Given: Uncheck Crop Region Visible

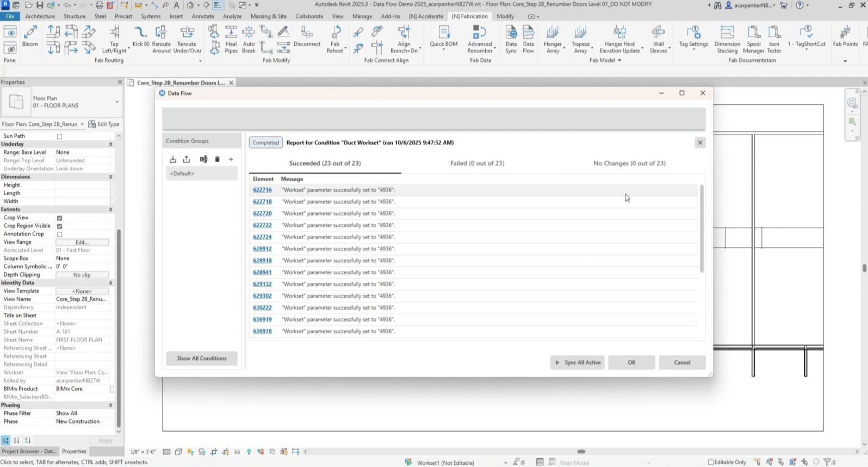Looking at the screenshot, I should pyautogui.click(x=59, y=226).
